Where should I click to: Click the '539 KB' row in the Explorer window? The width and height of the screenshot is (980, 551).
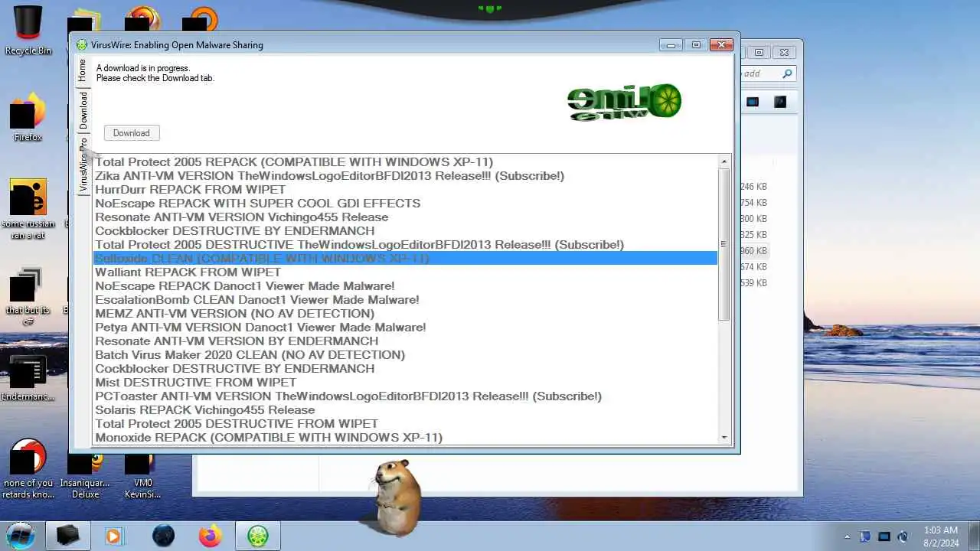pos(753,283)
